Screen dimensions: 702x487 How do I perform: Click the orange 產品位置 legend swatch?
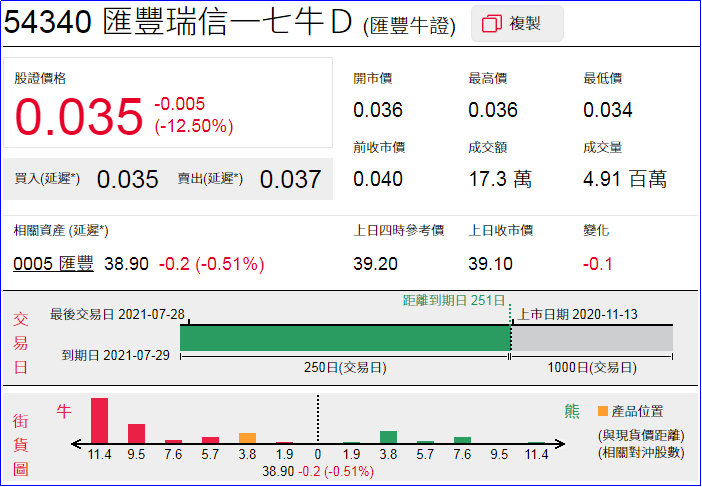[603, 411]
